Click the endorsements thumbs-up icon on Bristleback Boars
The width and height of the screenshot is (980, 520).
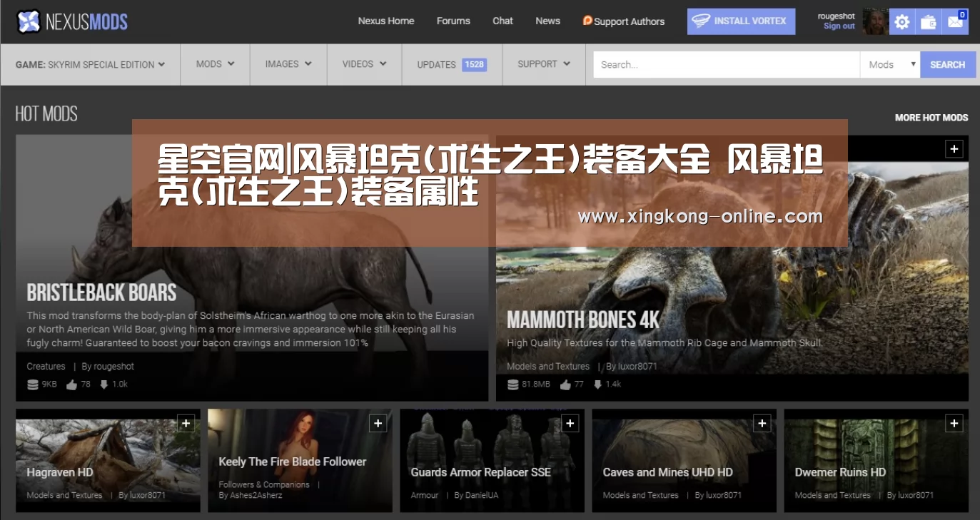coord(71,384)
